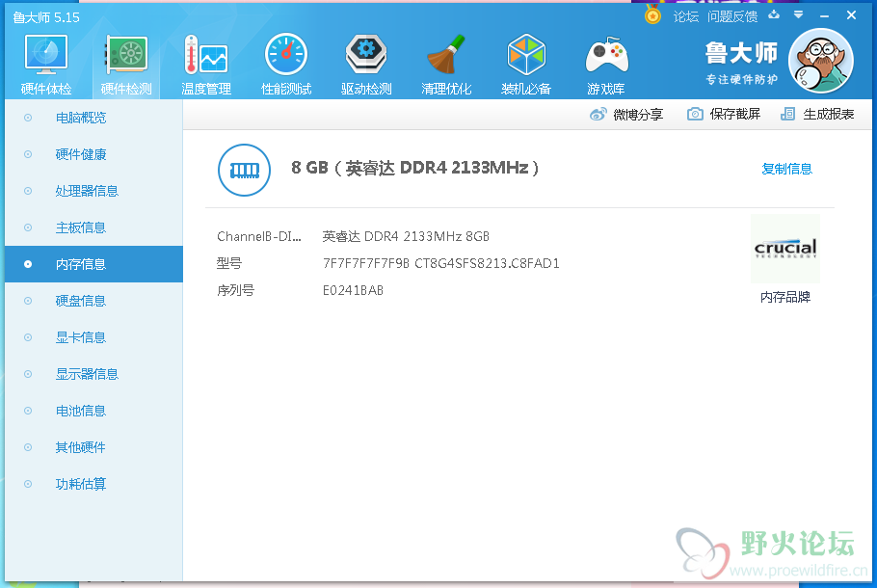
Task: Click the heading 8 GB（英睿达 DDR4 2133MHz）
Action: pos(415,168)
